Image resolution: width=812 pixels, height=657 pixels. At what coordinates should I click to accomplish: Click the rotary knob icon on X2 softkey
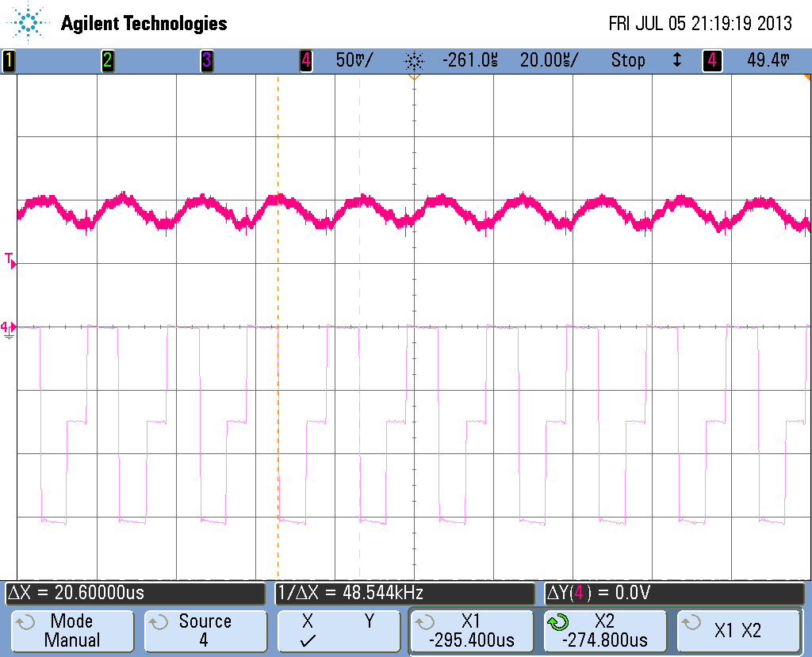click(x=558, y=622)
